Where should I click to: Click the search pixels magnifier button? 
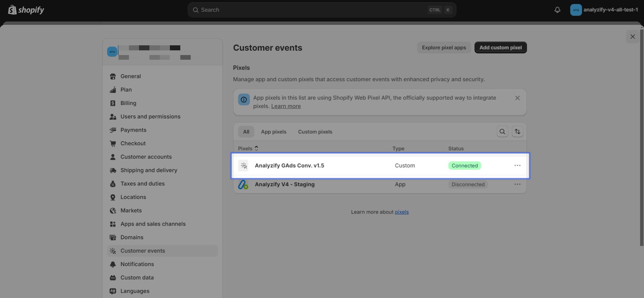click(x=502, y=132)
